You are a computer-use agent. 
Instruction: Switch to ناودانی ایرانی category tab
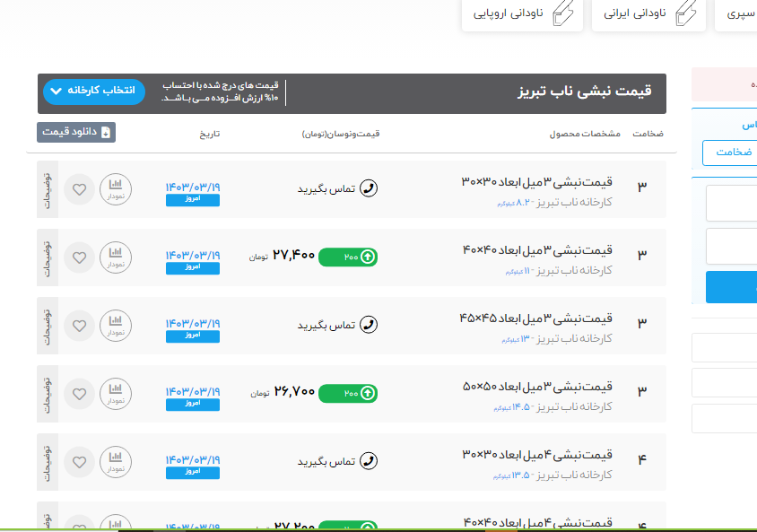click(644, 14)
